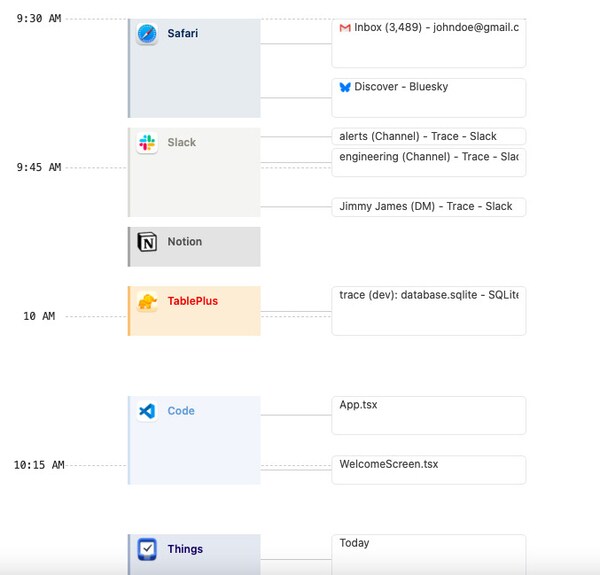Open the alerts (Channel) Slack entry
Image resolution: width=600 pixels, height=575 pixels.
tap(428, 136)
